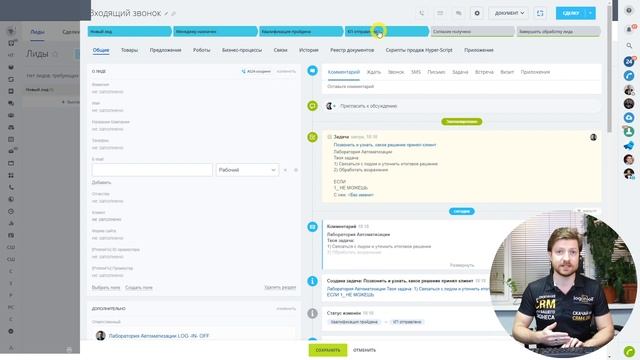Screen dimensions: 640x360
Task: Select stage Квалификация пройдена
Action: (x=301, y=31)
